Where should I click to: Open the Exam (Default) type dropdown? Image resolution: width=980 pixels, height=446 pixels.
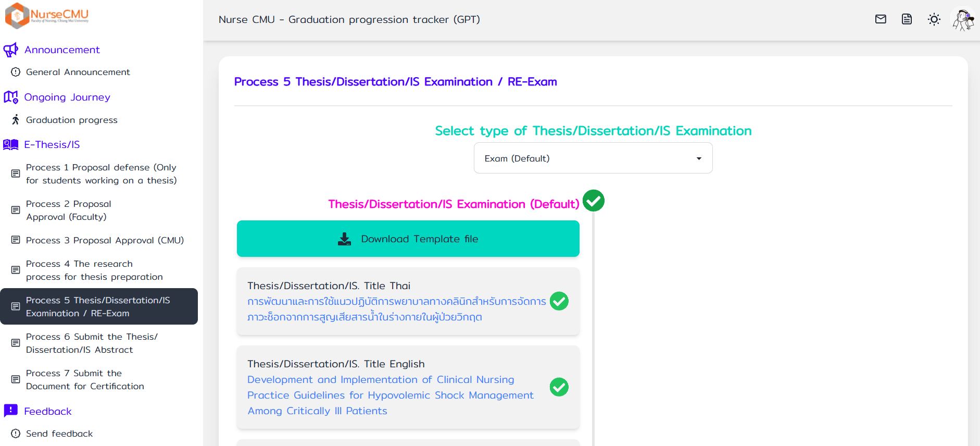tap(593, 158)
